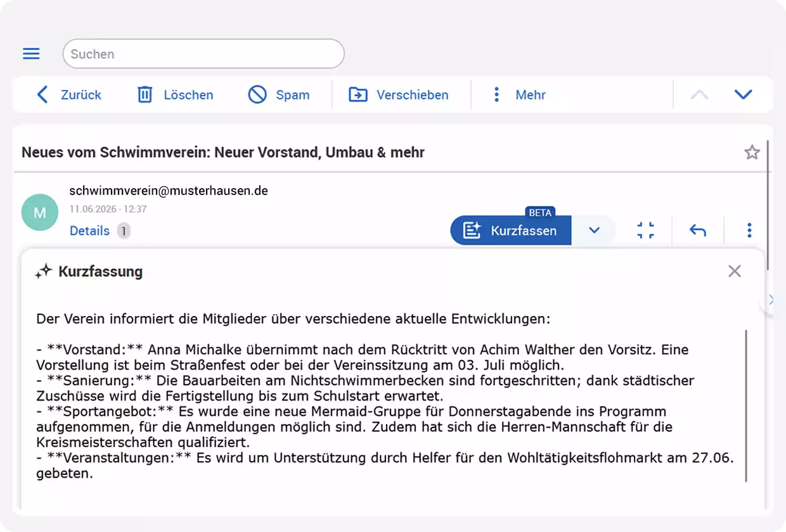Image resolution: width=786 pixels, height=532 pixels.
Task: Click the Suchen search field
Action: [x=203, y=54]
